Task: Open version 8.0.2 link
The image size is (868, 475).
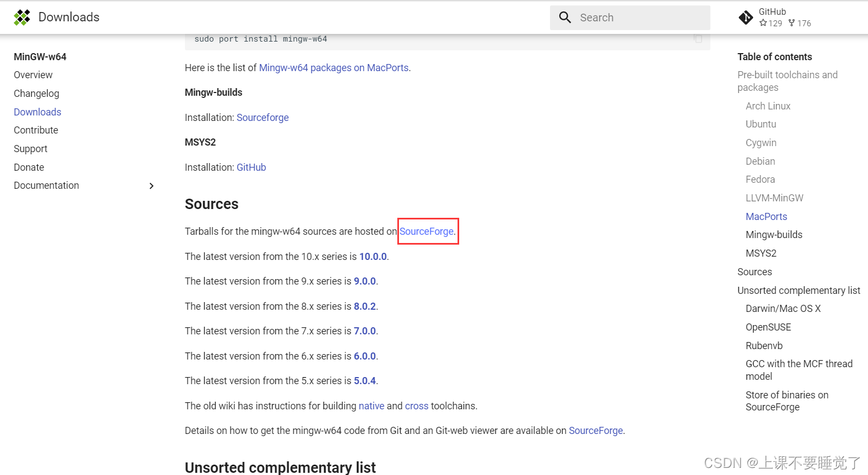Action: point(364,306)
